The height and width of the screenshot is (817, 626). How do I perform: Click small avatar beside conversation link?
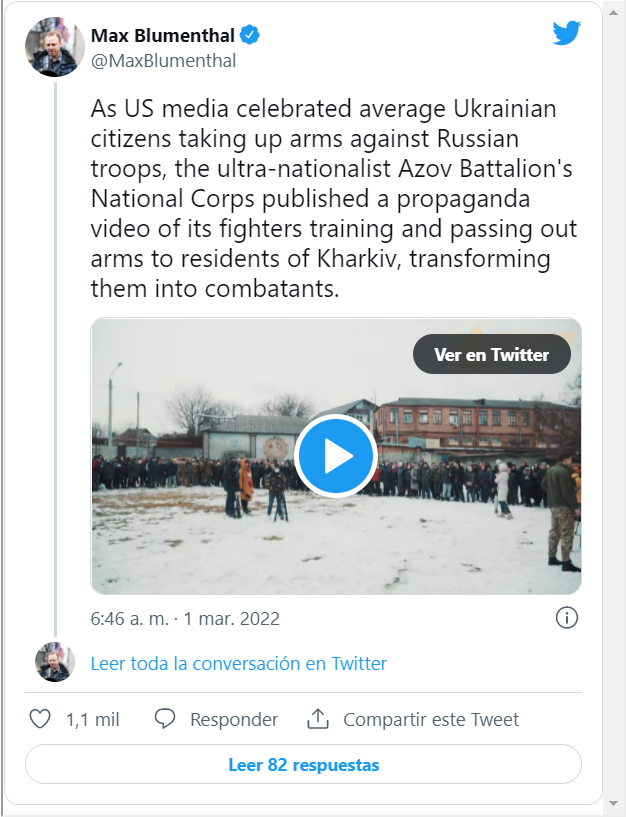pos(55,662)
